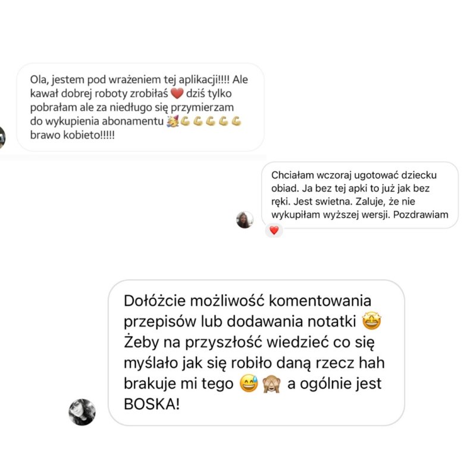Image resolution: width=476 pixels, height=476 pixels.
Task: Click the star-eyes emoji after notatki
Action: pos(371,321)
